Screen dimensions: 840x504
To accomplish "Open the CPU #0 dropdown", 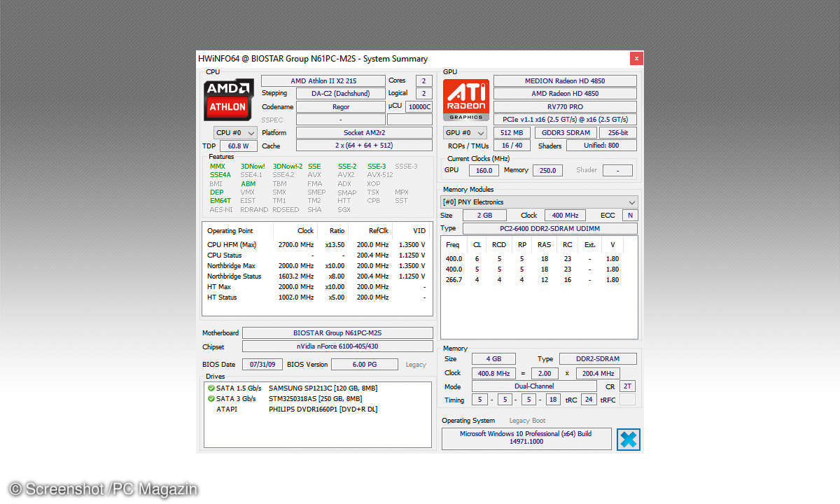I will pos(235,132).
